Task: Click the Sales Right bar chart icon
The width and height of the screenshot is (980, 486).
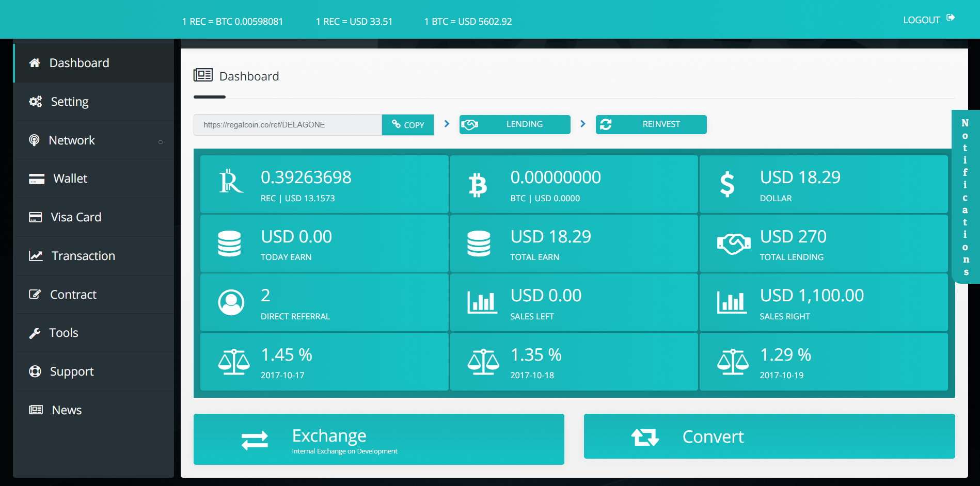Action: [x=732, y=302]
